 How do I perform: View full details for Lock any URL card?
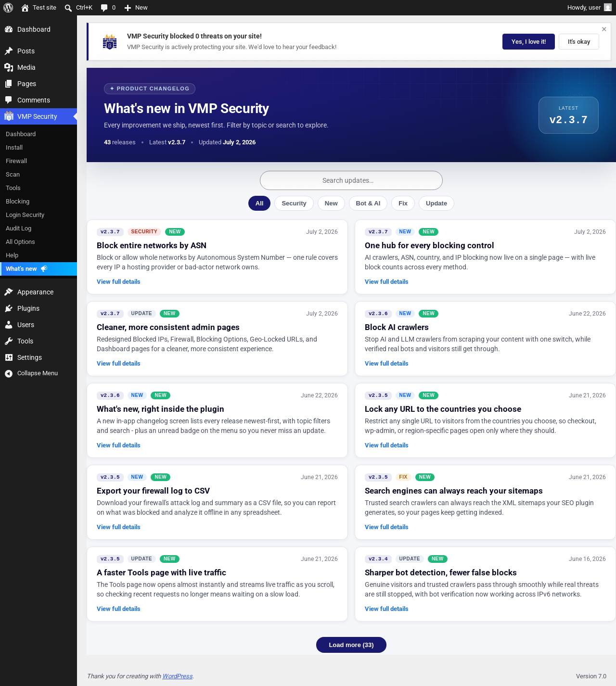point(386,445)
